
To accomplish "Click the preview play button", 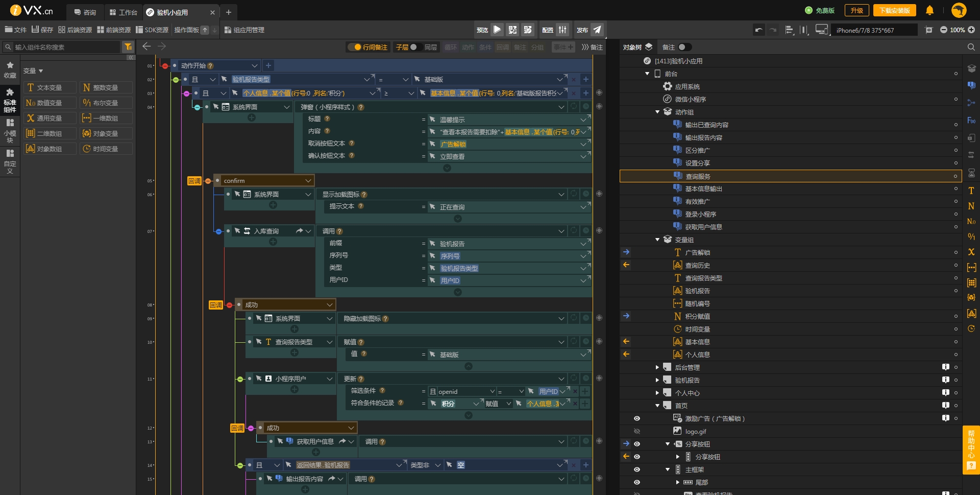I will 497,30.
